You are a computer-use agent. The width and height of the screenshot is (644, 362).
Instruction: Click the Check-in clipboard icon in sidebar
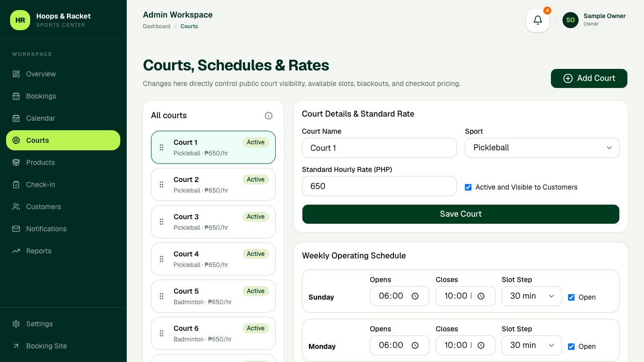pos(16,185)
